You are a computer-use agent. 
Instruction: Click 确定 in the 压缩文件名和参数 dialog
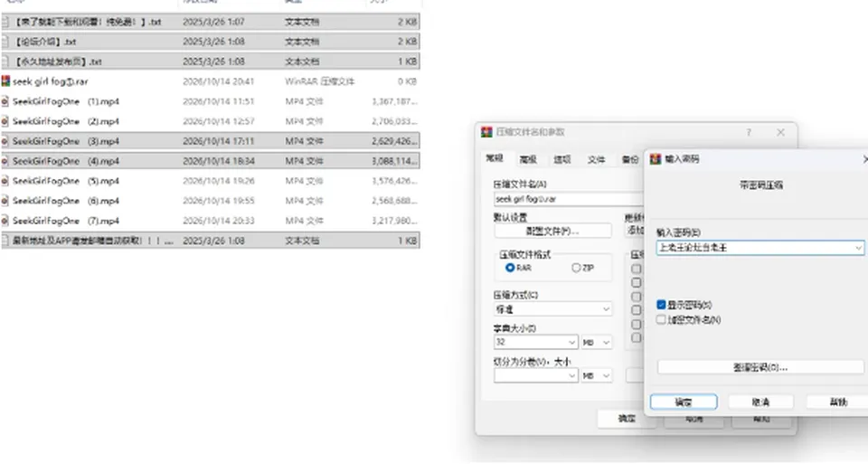[627, 419]
